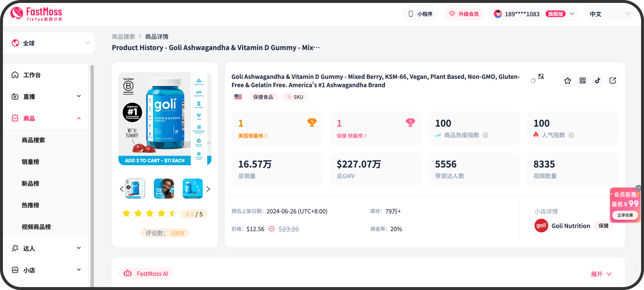Open the external link icon for the product
This screenshot has height=290, width=644.
(x=612, y=80)
